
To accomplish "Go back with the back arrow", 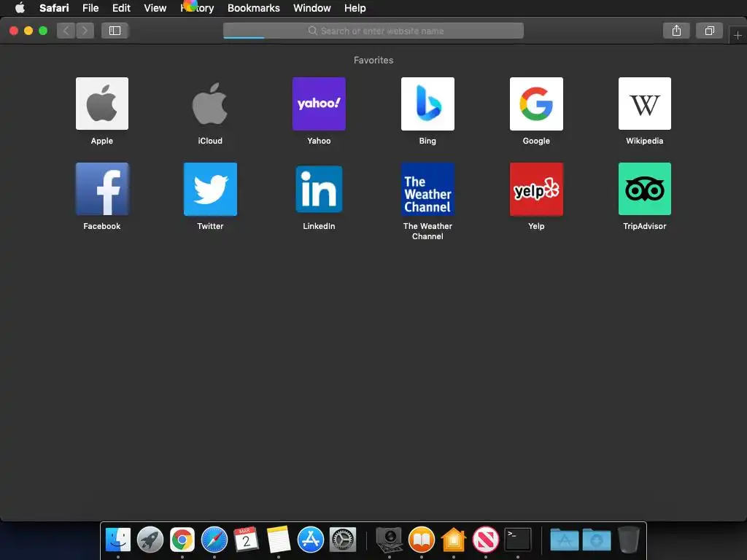I will click(x=66, y=31).
